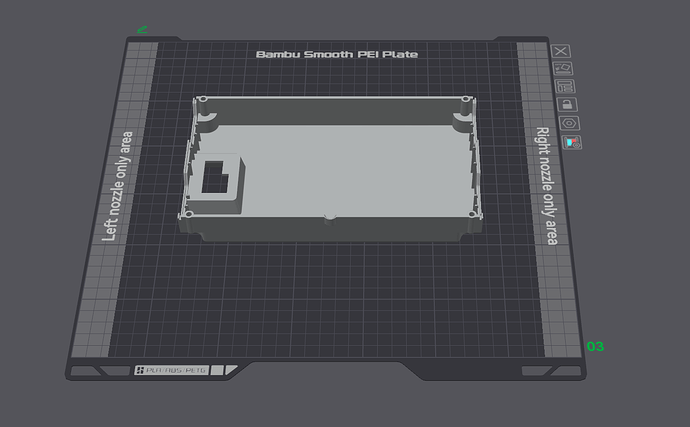Viewport: 690px width, 427px height.
Task: Remove the plate with the X icon
Action: click(561, 51)
